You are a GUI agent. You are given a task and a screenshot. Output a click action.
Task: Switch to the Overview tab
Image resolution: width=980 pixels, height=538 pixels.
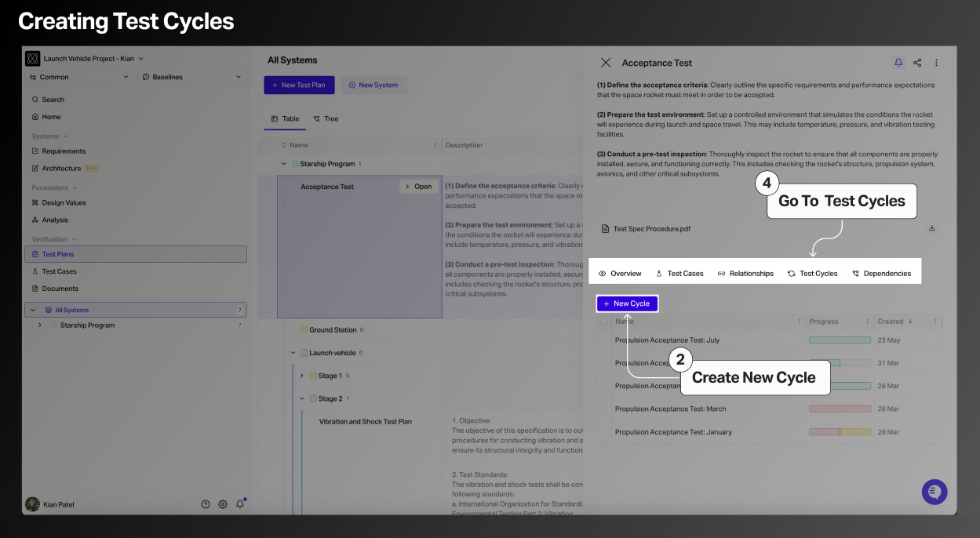[620, 274]
